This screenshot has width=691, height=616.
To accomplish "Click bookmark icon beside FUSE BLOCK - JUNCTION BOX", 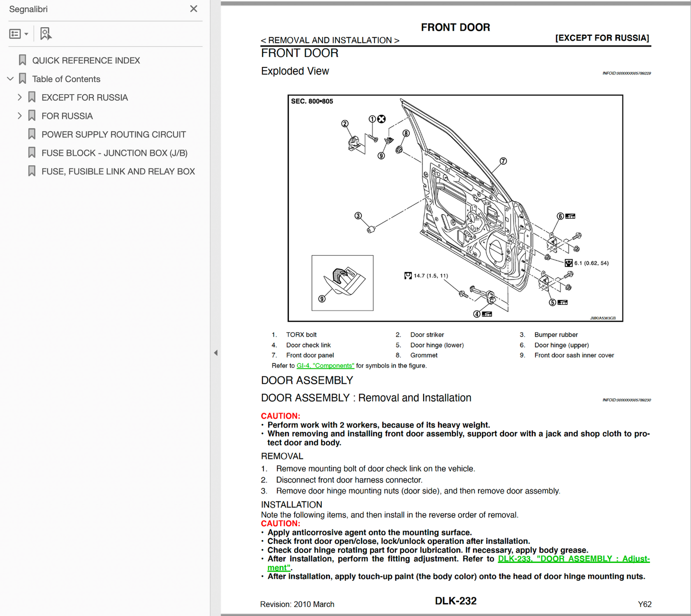I will [x=32, y=153].
